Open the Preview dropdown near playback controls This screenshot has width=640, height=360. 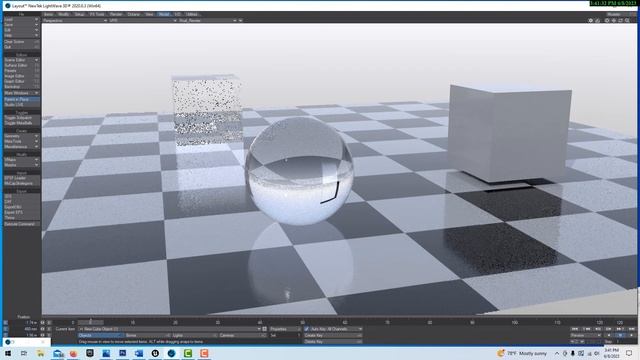click(586, 335)
